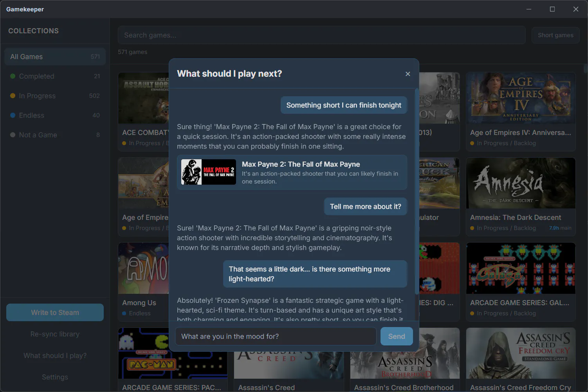
Task: Click the 'Something short I can finish tonight' message
Action: coord(344,105)
